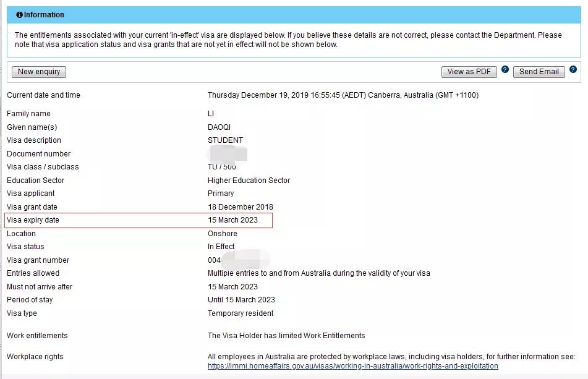This screenshot has height=379, width=588.
Task: Click the 'Visa grant number' label
Action: (x=38, y=260)
